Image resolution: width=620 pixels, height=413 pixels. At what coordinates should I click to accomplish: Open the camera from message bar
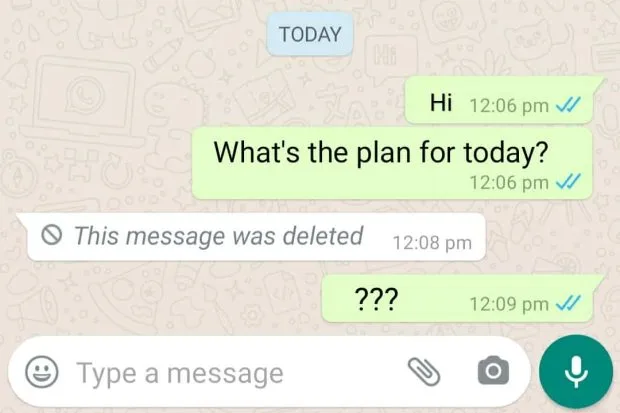(493, 371)
